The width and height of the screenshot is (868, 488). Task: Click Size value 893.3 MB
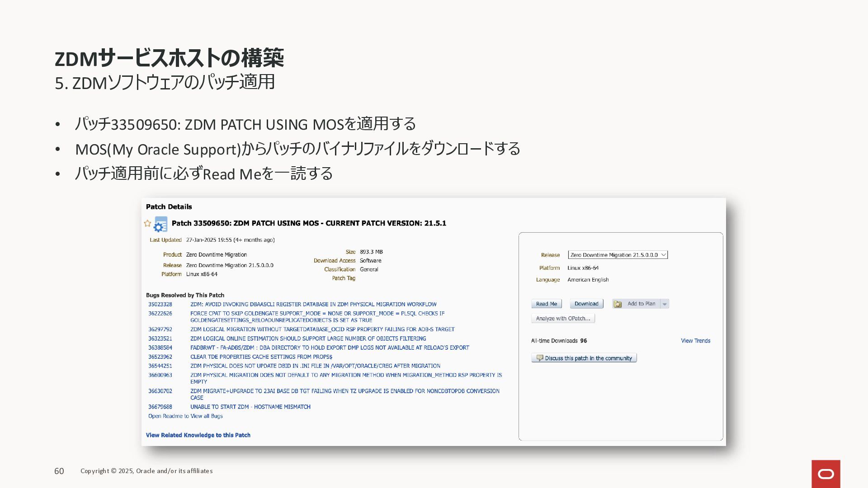371,252
